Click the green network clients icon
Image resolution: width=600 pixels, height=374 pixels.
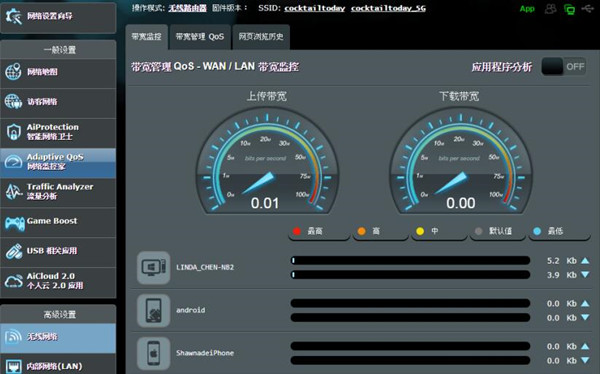pyautogui.click(x=569, y=9)
